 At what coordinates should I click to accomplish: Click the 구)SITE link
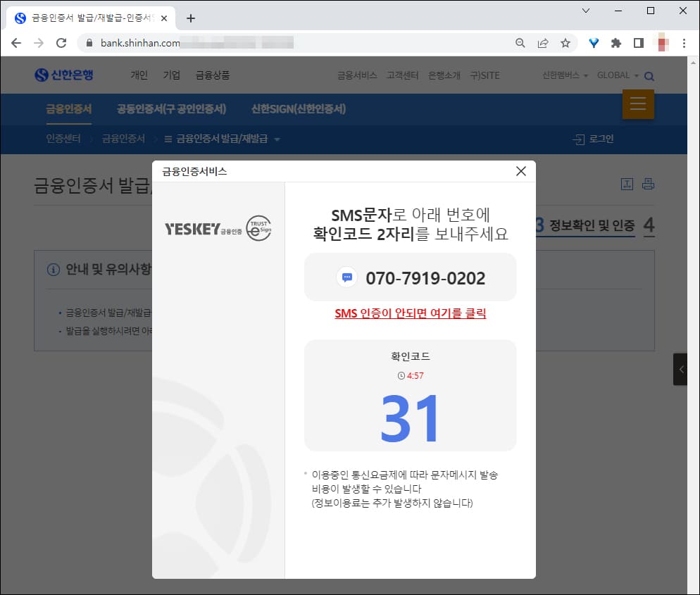[x=485, y=75]
